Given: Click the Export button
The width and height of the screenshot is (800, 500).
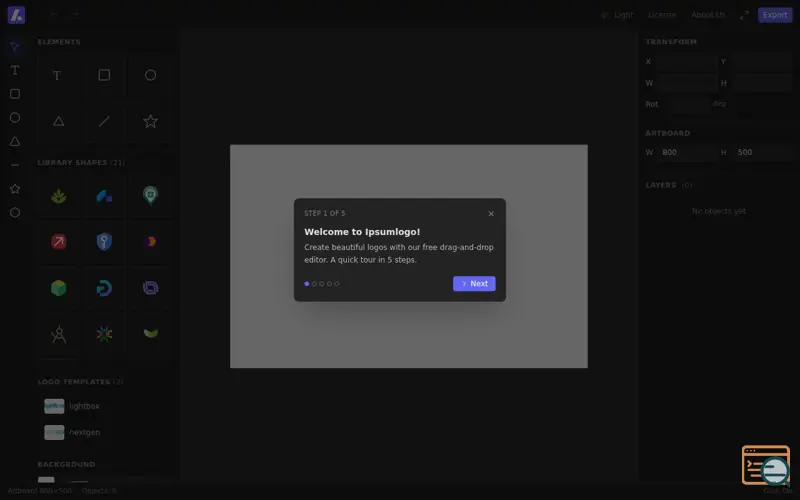Looking at the screenshot, I should pyautogui.click(x=774, y=15).
